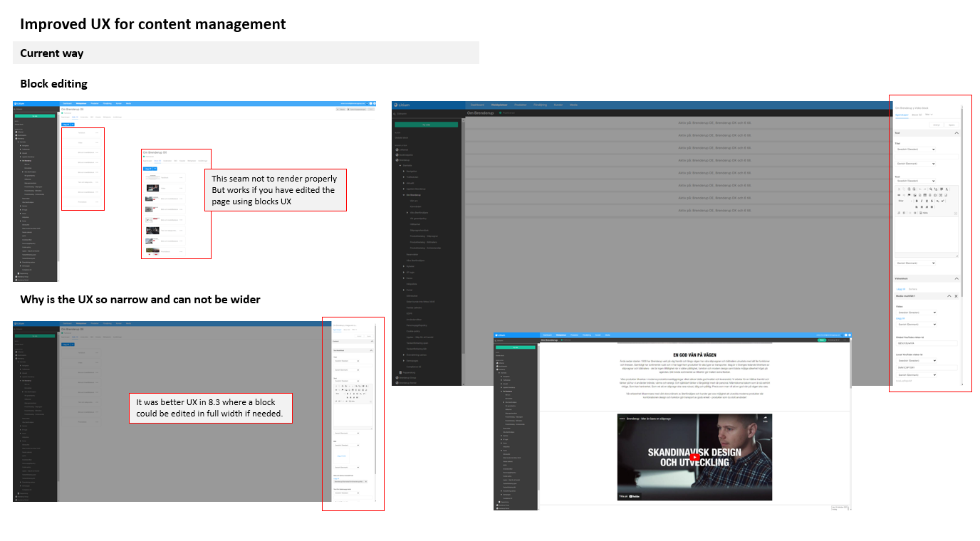Close the Media multifält 1 item
Image resolution: width=980 pixels, height=541 pixels.
956,296
